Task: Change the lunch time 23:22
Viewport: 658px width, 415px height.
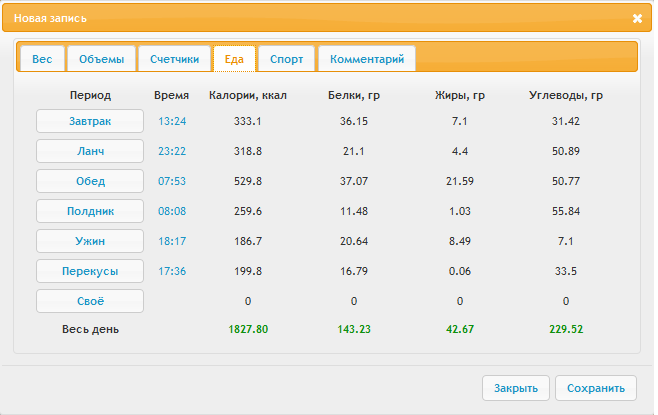Action: (x=172, y=151)
